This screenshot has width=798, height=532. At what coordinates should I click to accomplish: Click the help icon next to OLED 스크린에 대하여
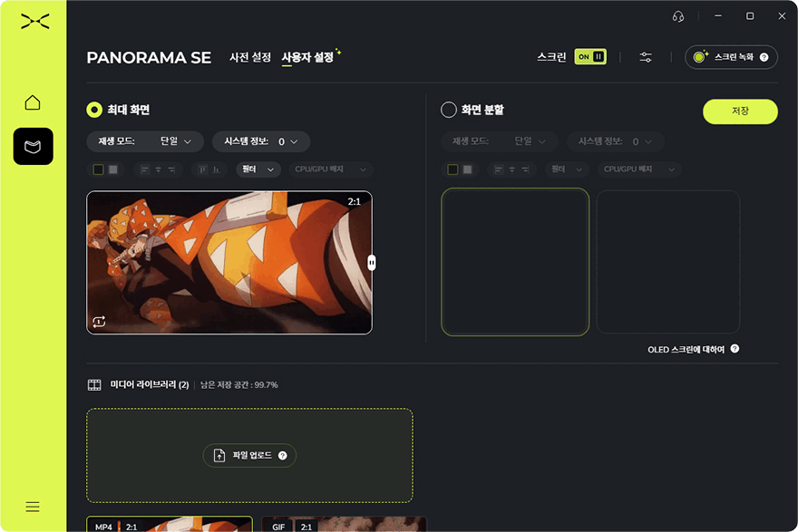point(735,348)
